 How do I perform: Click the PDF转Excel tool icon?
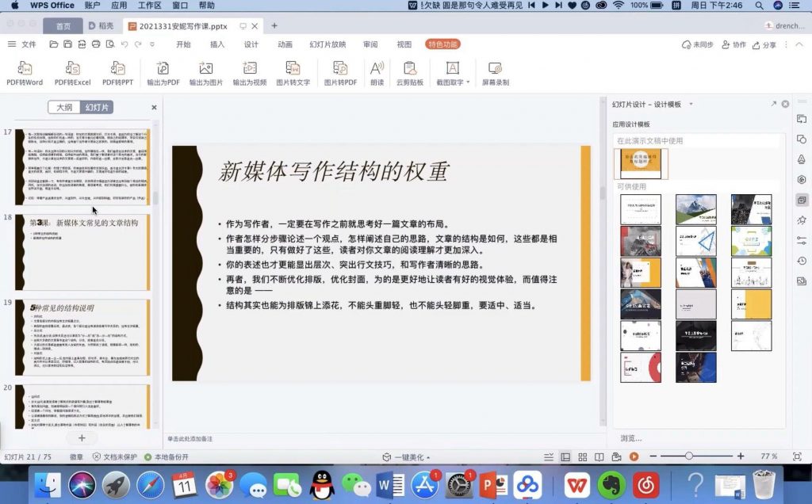point(72,69)
